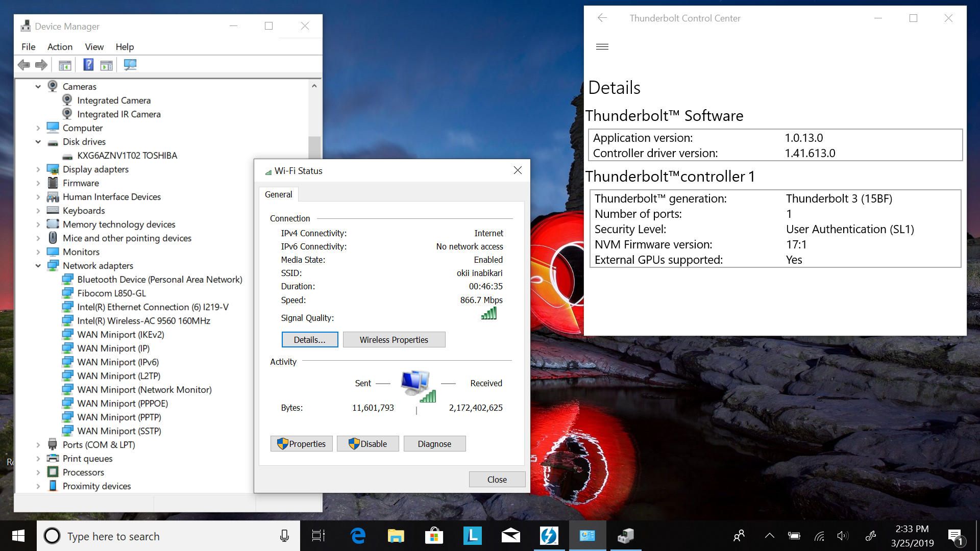Screen dimensions: 980x551
Task: Collapse the Network adapters category
Action: coord(38,266)
